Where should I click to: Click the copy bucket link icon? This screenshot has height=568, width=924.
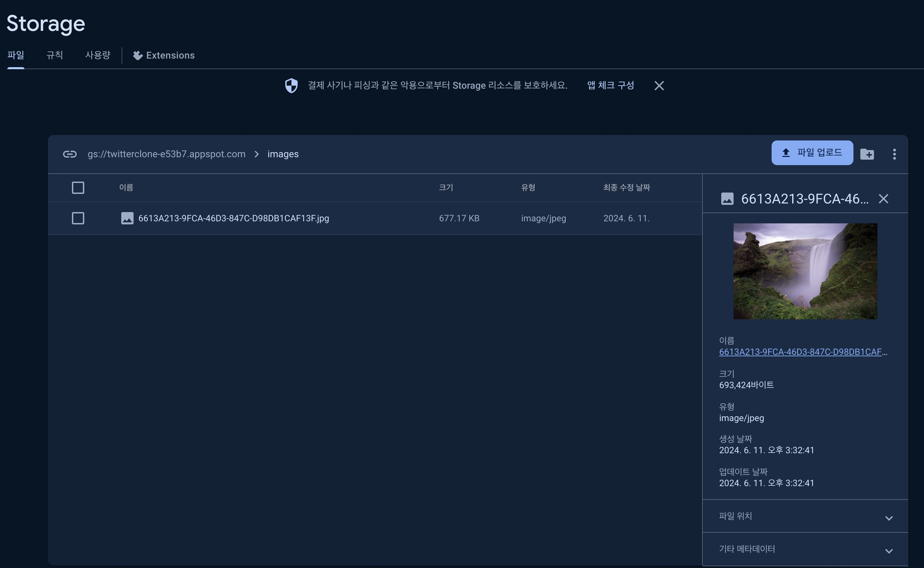[70, 154]
